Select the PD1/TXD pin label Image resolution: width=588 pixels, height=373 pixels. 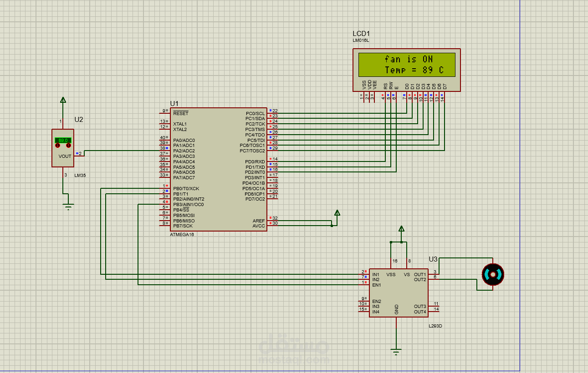pos(255,167)
